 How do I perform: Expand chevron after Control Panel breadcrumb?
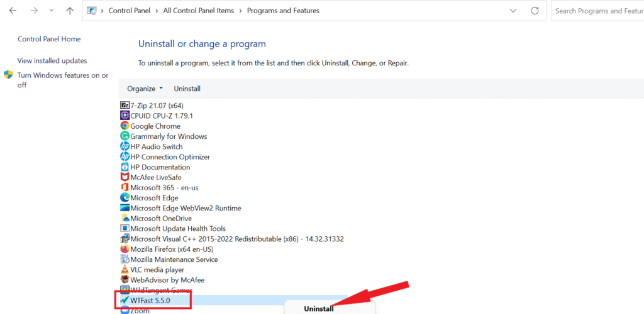[157, 11]
